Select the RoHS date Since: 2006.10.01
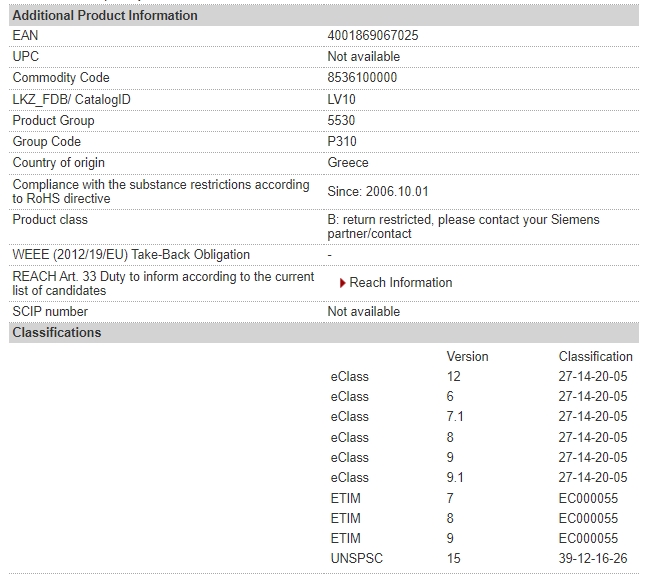The height and width of the screenshot is (577, 649). tap(377, 192)
